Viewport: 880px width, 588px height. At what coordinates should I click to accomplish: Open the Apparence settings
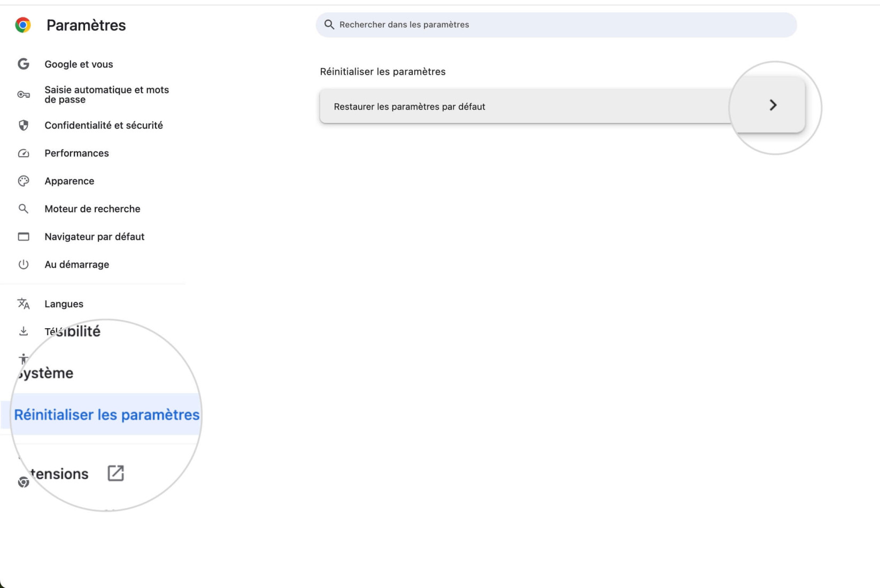(x=70, y=181)
